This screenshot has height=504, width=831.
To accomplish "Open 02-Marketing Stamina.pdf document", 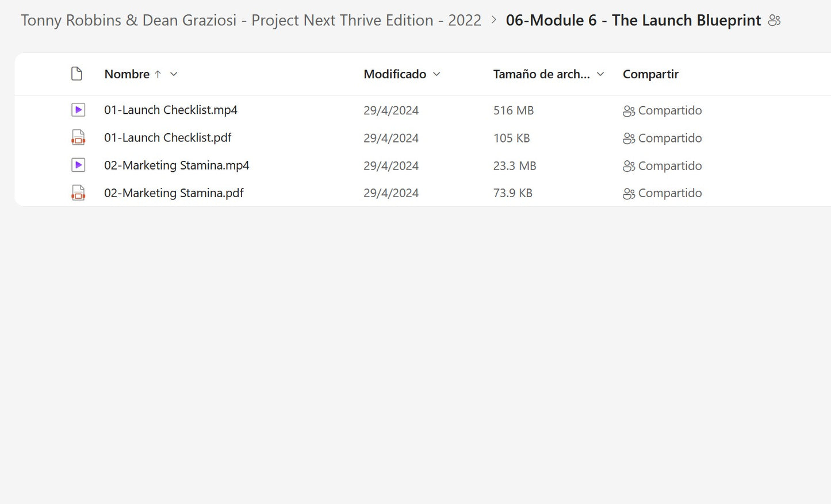I will click(x=174, y=193).
